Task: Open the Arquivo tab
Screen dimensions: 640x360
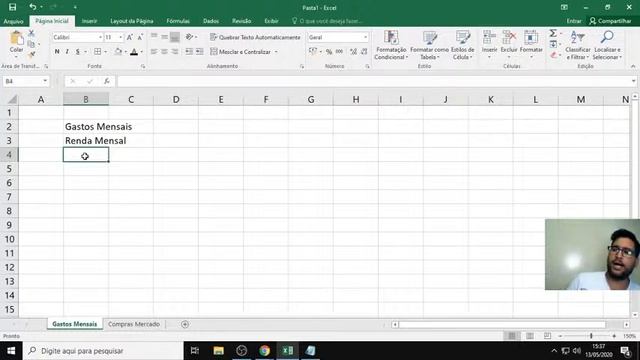Action: pyautogui.click(x=13, y=21)
